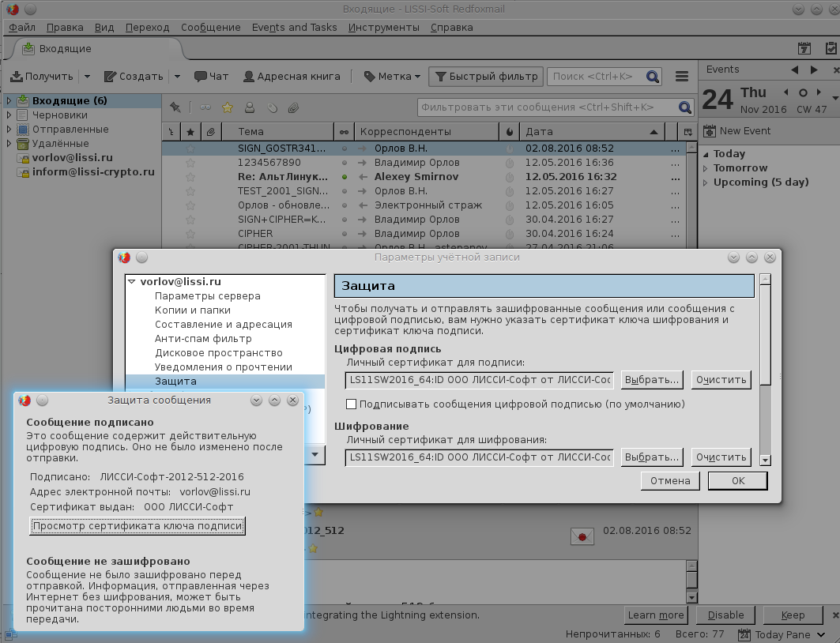This screenshot has width=840, height=643.
Task: Toggle the pin quick filter icon
Action: (175, 107)
